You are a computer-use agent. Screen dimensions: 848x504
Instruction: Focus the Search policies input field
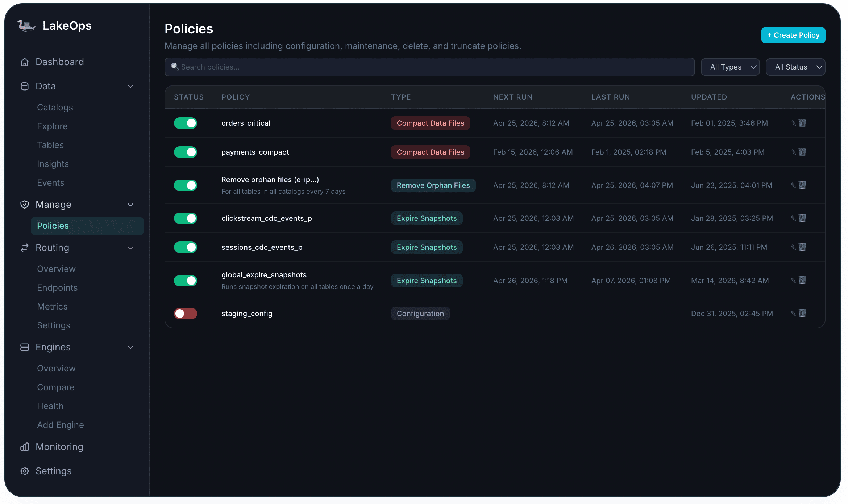430,67
